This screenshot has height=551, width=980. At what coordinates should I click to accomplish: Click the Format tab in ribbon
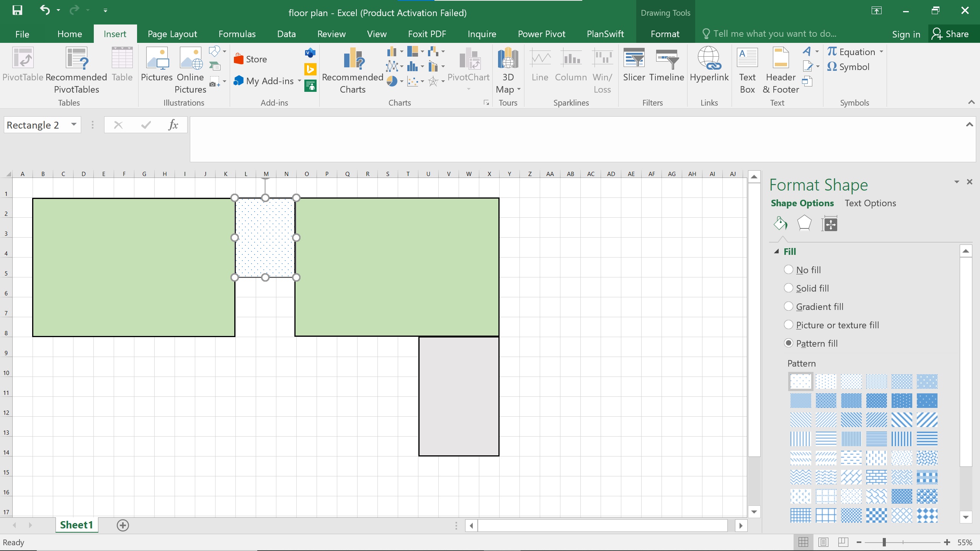[x=665, y=34]
